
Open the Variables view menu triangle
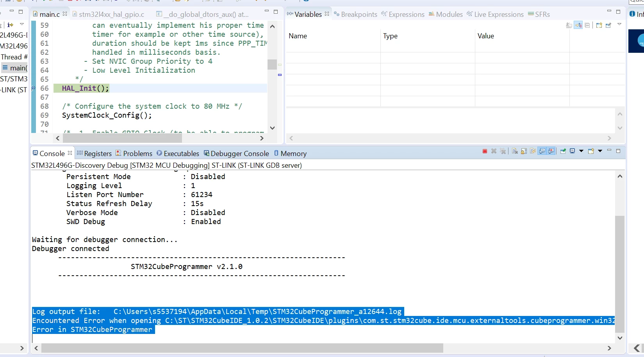coord(619,24)
